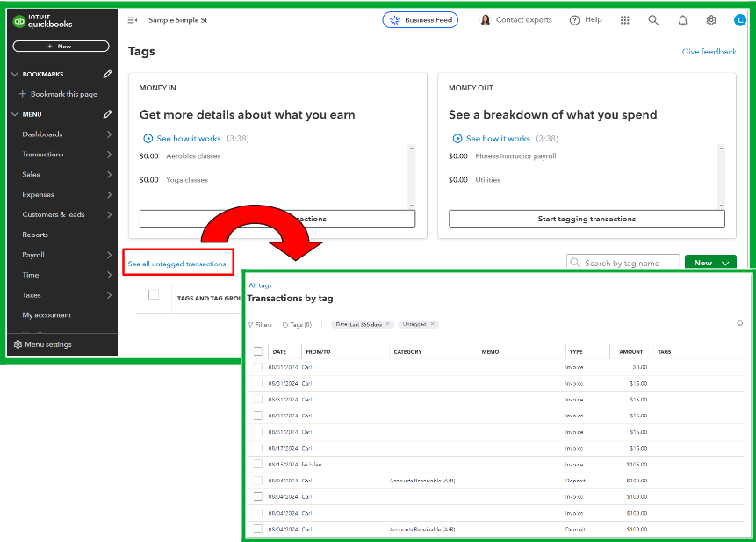Go to Expenses in the left menu
This screenshot has height=542, width=756.
coord(38,194)
